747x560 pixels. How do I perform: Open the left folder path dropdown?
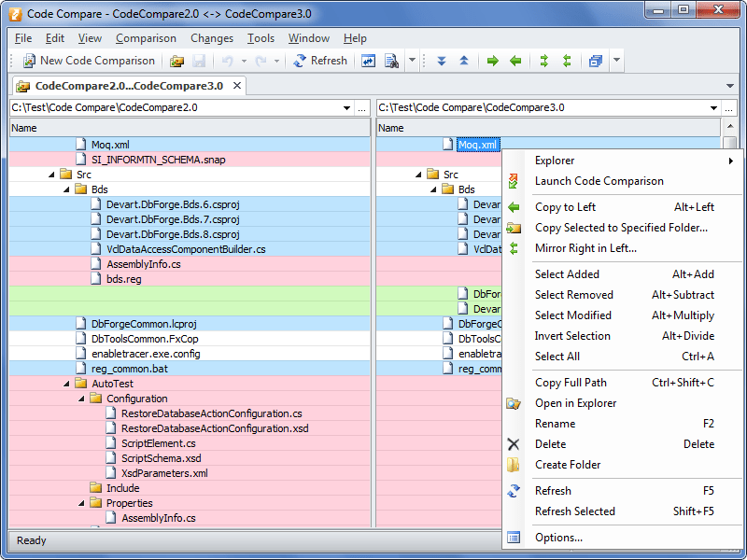tap(346, 108)
